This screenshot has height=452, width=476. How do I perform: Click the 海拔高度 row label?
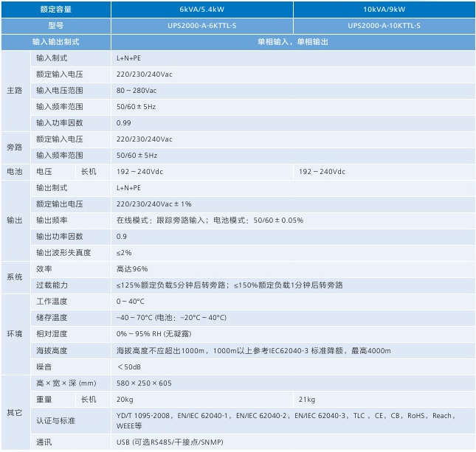tap(52, 351)
